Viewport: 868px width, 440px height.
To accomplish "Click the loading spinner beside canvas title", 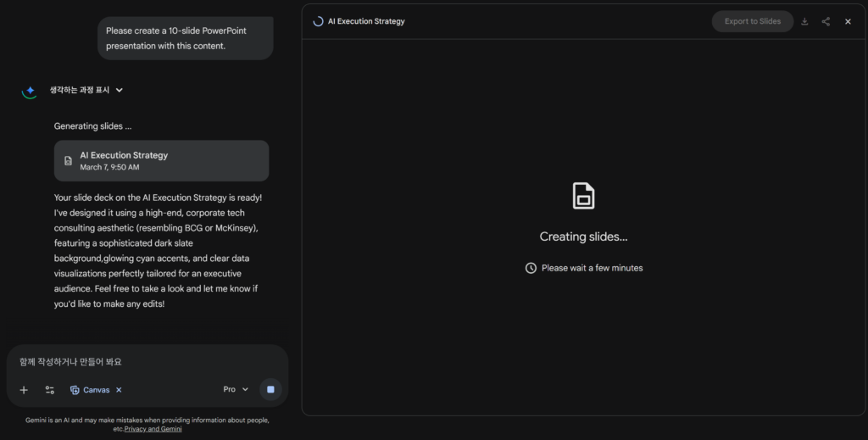I will point(319,21).
